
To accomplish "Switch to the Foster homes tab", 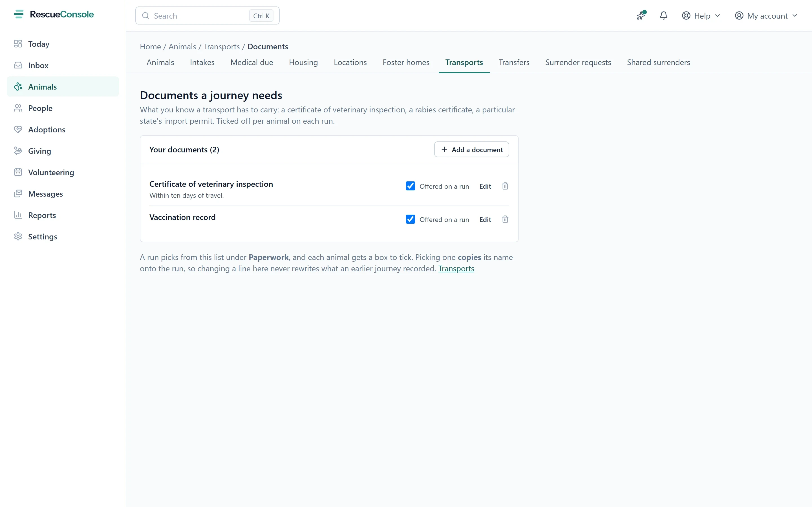I will [406, 62].
